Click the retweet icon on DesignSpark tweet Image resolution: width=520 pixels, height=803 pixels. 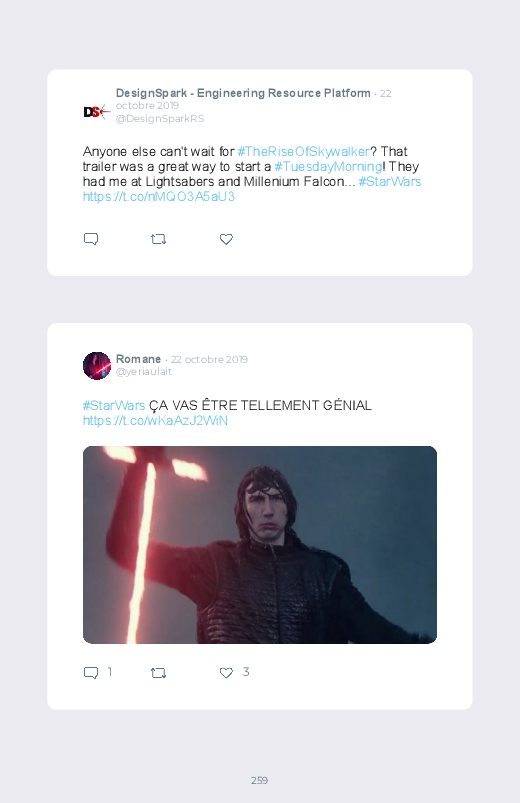pyautogui.click(x=158, y=239)
